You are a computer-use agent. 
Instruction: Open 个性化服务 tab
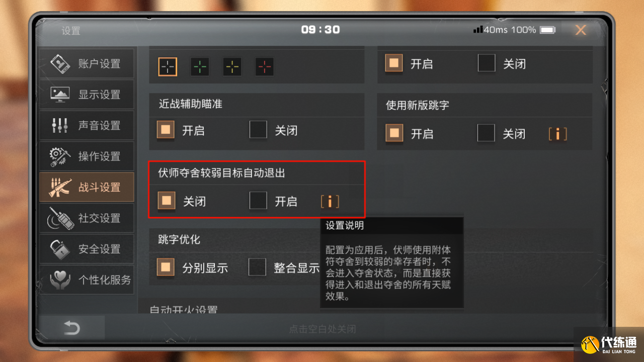point(87,280)
